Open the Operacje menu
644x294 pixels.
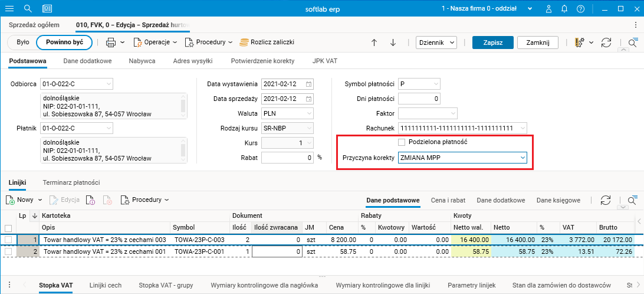(x=155, y=43)
